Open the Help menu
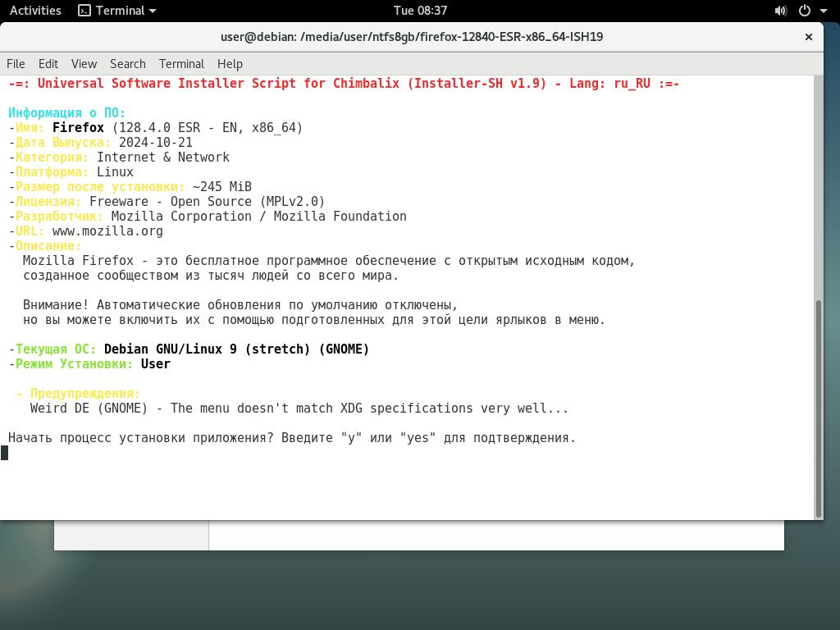This screenshot has width=840, height=630. (230, 64)
